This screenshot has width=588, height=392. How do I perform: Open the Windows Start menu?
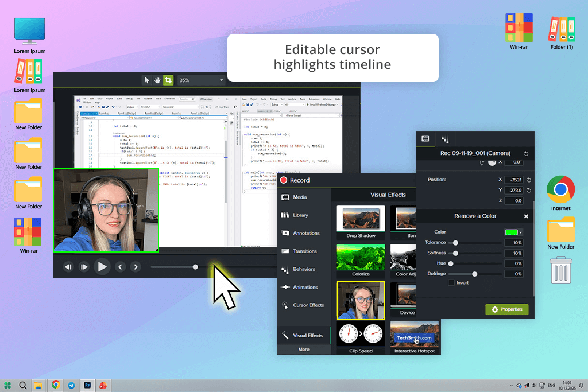point(7,385)
